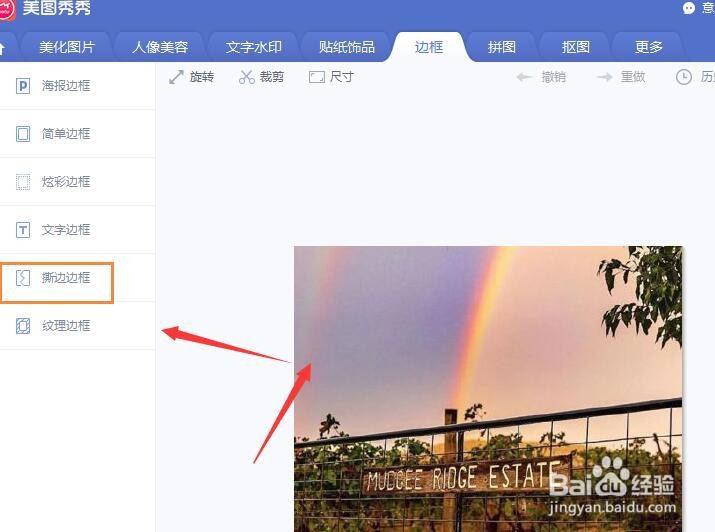Viewport: 715px width, 532px height.
Task: Click the rainbow photo on canvas
Action: (x=488, y=389)
